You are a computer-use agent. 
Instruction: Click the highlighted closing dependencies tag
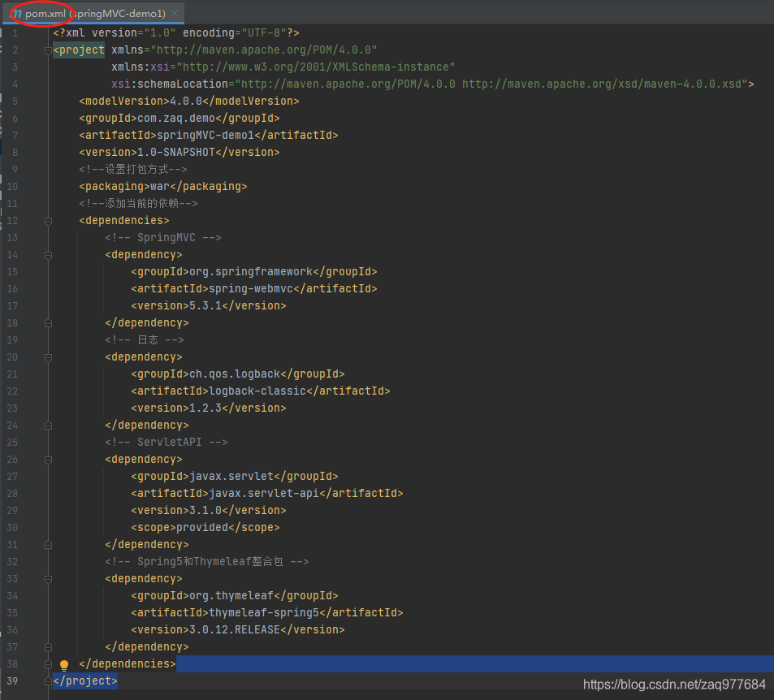coord(128,663)
